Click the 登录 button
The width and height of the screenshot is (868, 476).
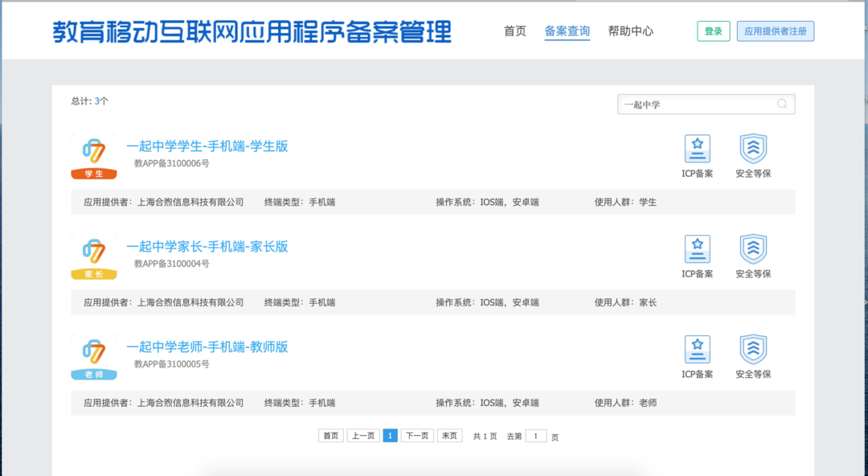714,31
